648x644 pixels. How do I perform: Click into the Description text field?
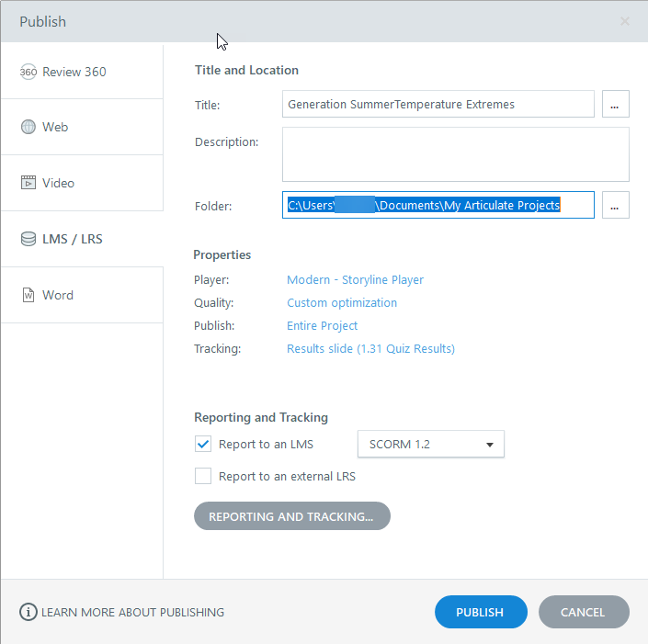455,154
